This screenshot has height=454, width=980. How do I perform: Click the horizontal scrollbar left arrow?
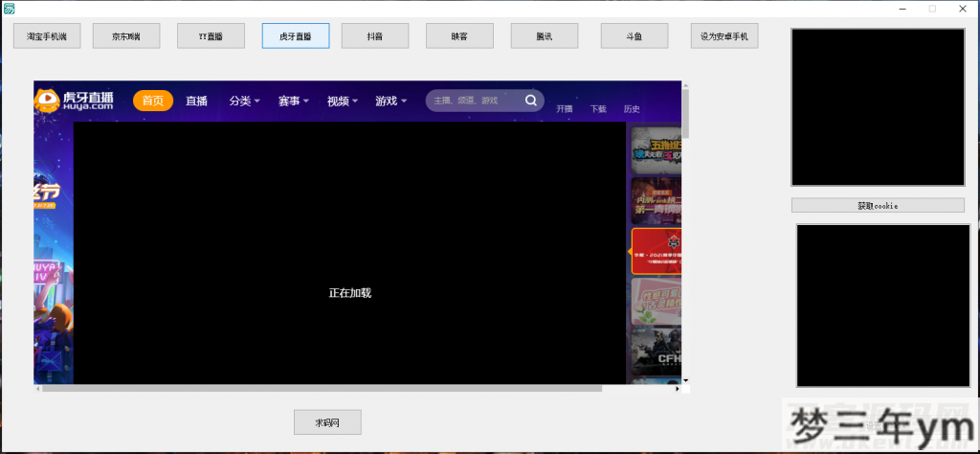click(37, 388)
